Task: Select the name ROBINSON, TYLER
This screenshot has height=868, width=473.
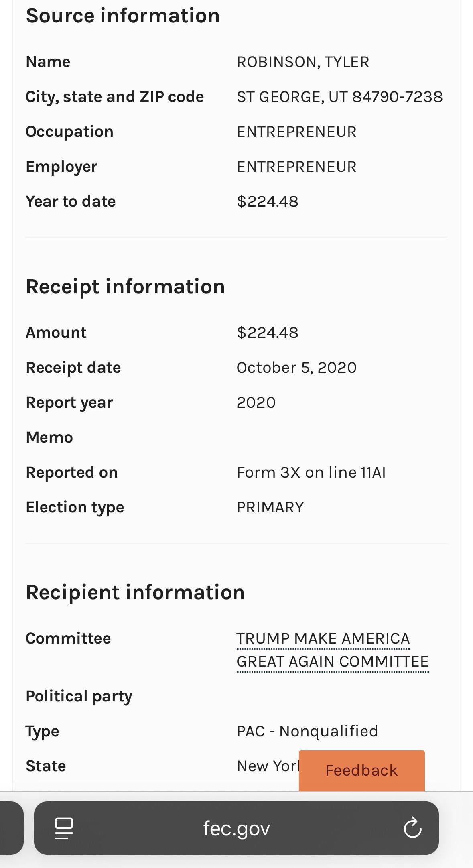Action: [303, 62]
